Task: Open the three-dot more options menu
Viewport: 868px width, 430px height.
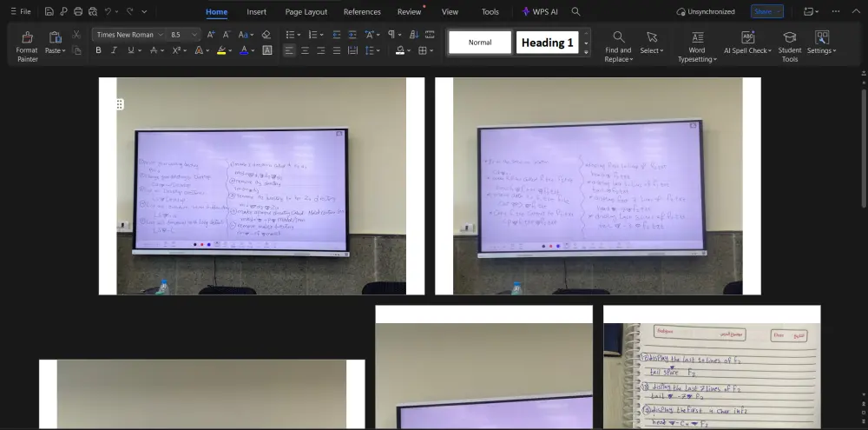Action: tap(835, 11)
